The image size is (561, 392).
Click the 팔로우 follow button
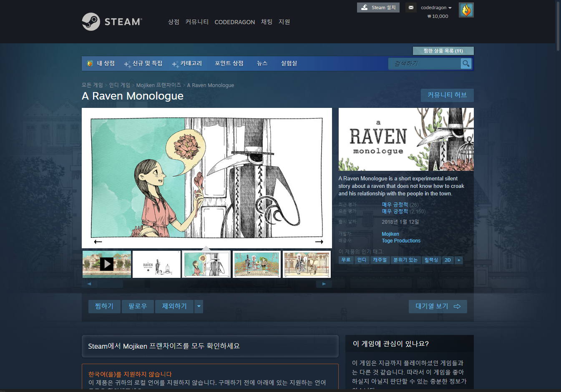click(x=138, y=306)
